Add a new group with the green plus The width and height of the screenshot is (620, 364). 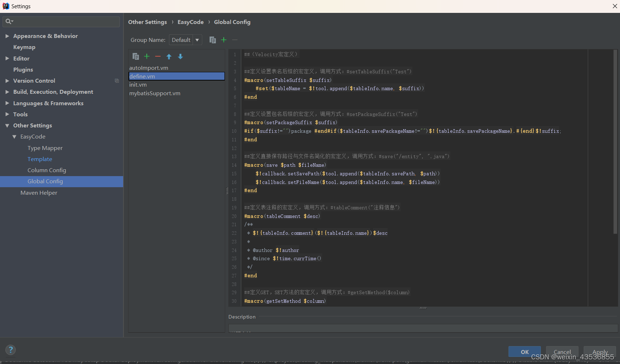coord(224,40)
